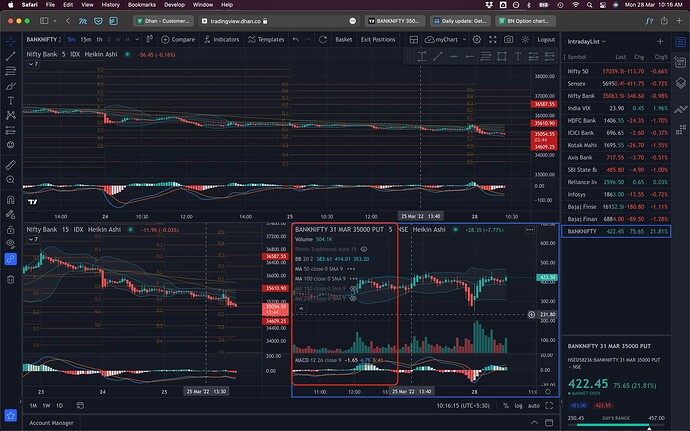Viewport: 690px width, 431px height.
Task: Activate the zoom in tool
Action: tap(11, 180)
